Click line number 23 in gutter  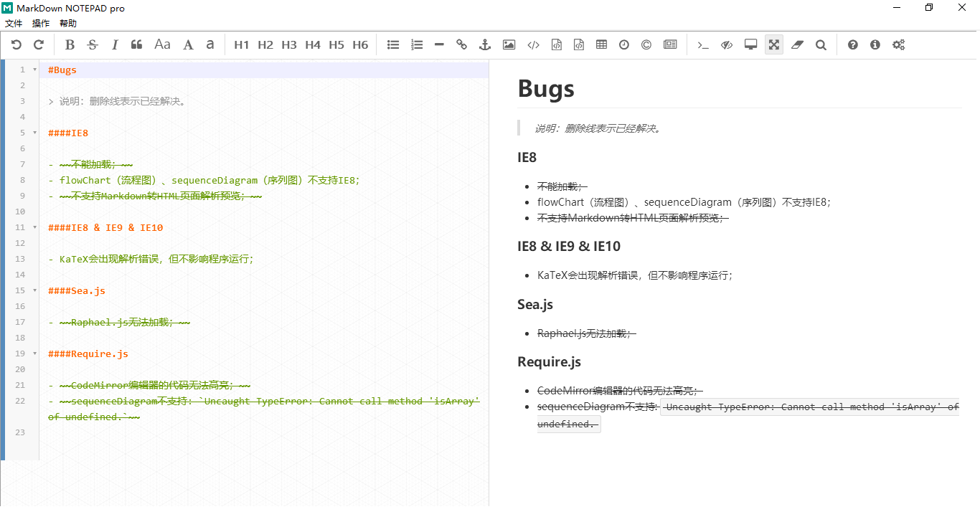[20, 432]
